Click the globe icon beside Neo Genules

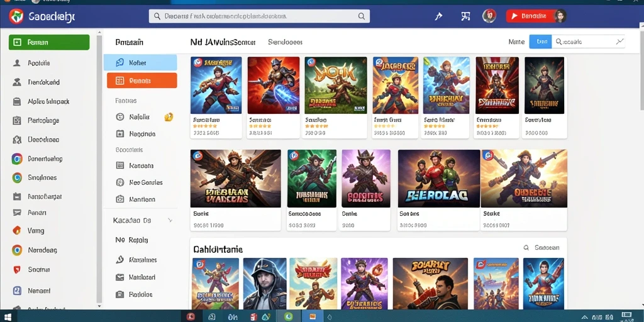[x=120, y=182]
